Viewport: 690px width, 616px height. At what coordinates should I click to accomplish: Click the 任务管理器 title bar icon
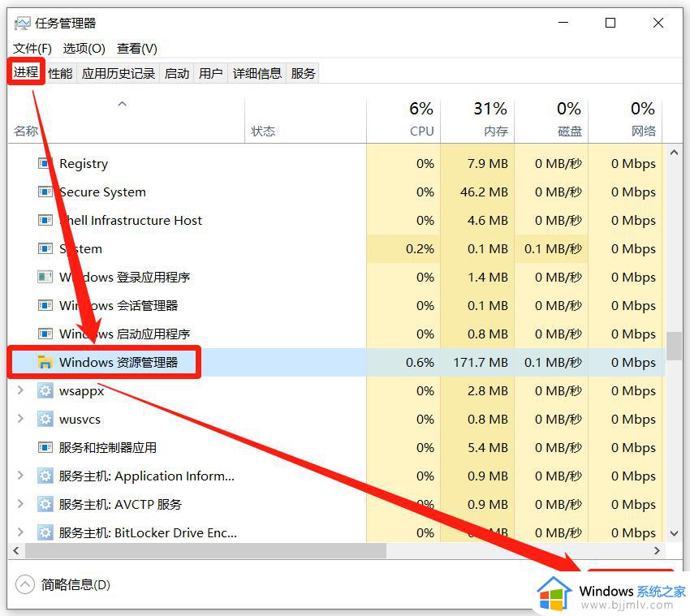(x=22, y=23)
